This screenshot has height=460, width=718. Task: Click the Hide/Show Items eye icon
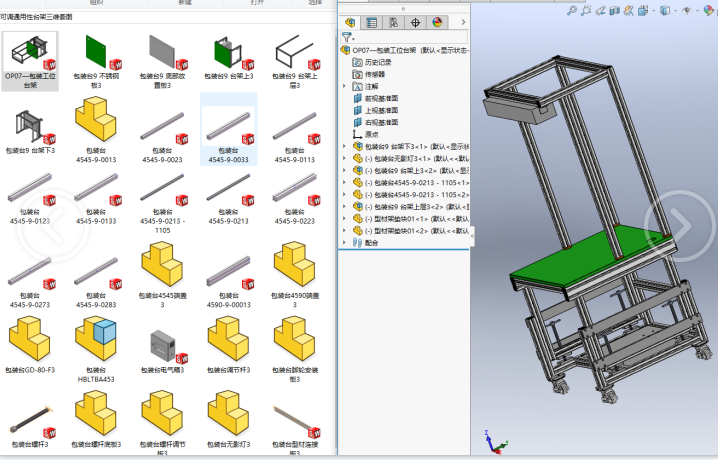coord(686,11)
